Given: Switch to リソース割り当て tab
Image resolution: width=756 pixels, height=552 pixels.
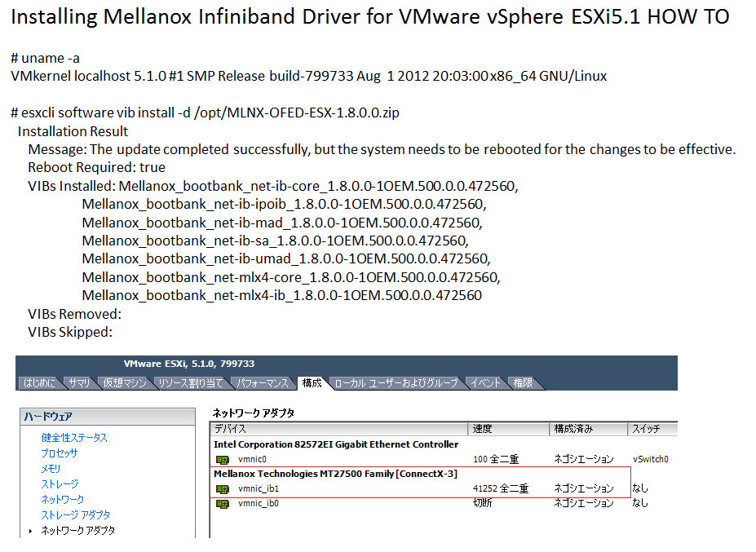Looking at the screenshot, I should (x=191, y=382).
